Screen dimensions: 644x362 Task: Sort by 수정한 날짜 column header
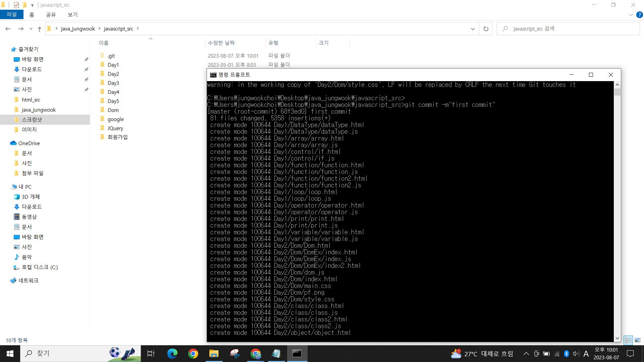point(221,43)
